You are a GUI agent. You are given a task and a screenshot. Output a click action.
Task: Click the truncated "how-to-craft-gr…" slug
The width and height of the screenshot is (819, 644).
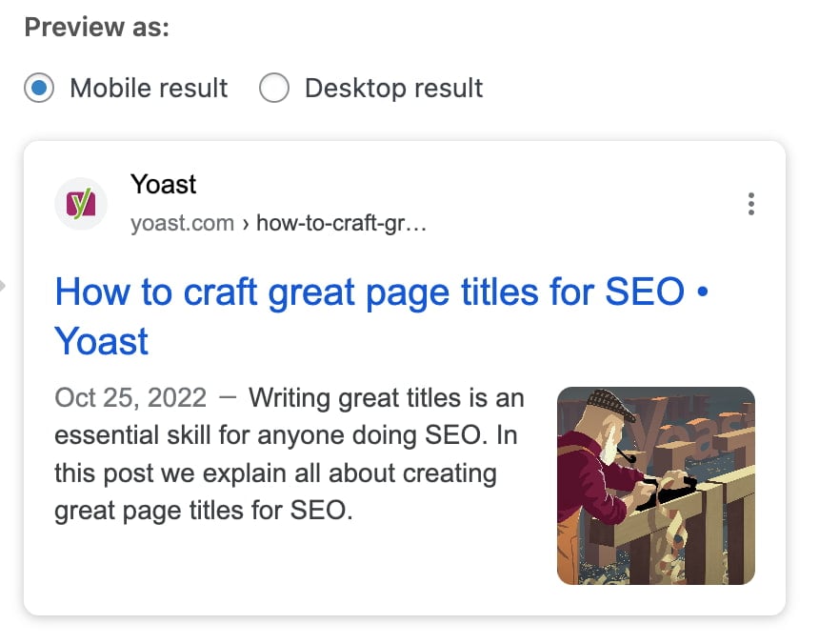(x=341, y=224)
